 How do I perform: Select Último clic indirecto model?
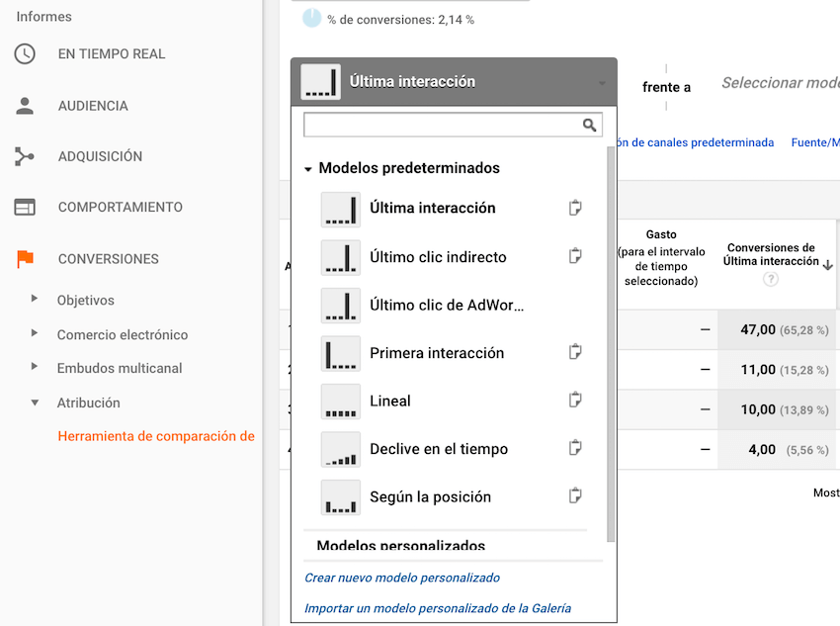click(438, 257)
